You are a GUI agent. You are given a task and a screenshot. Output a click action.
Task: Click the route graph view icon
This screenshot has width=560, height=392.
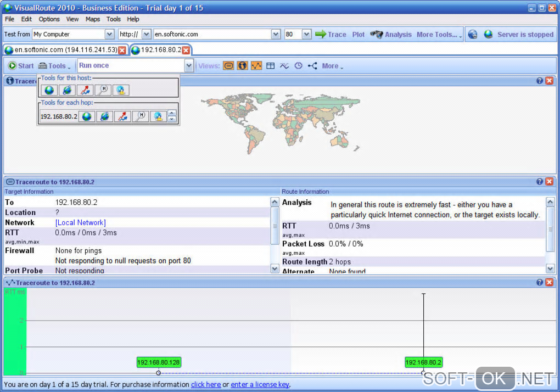(312, 66)
